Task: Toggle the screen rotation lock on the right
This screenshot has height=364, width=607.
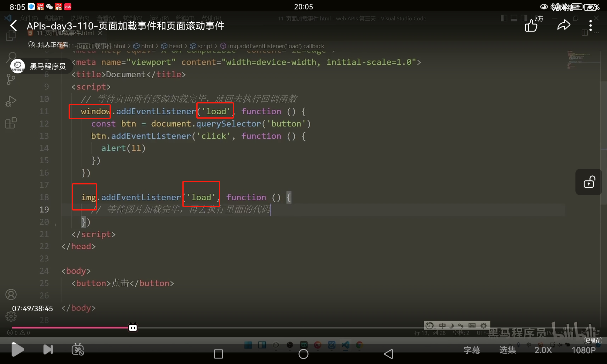Action: [588, 182]
